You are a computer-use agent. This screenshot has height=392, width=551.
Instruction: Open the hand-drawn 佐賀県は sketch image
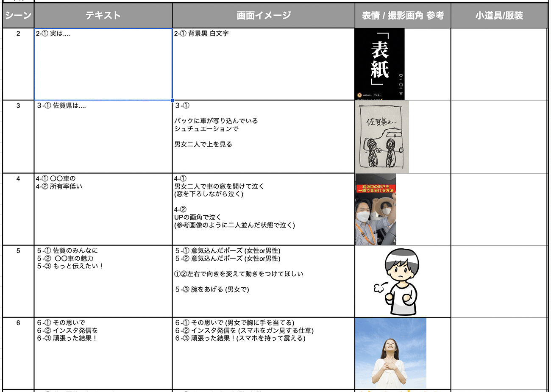point(382,136)
